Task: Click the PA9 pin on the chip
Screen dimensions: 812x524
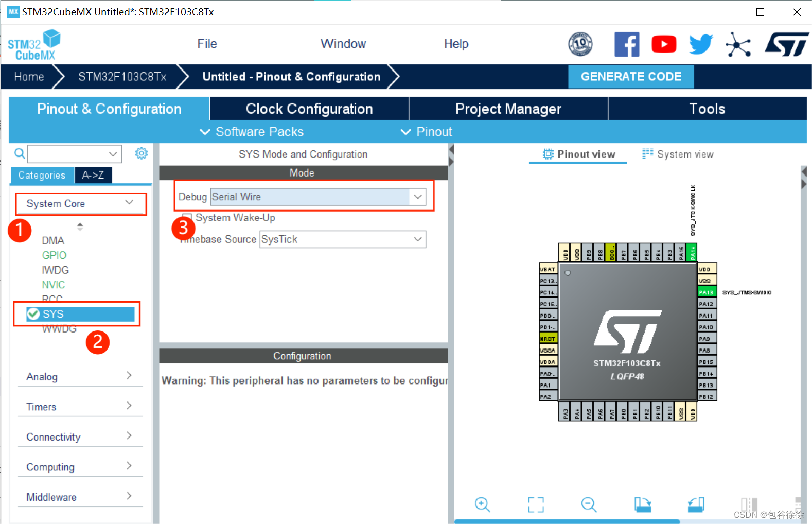Action: click(x=707, y=339)
